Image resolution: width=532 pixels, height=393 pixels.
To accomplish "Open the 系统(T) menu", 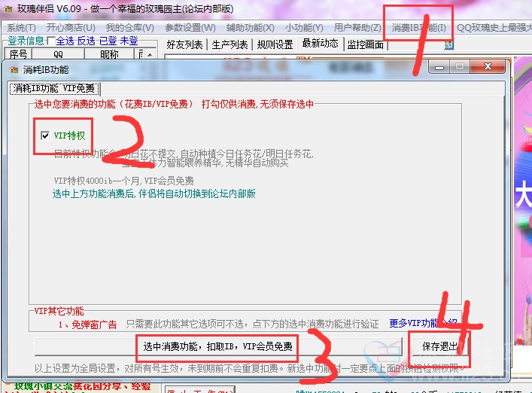I will click(21, 28).
